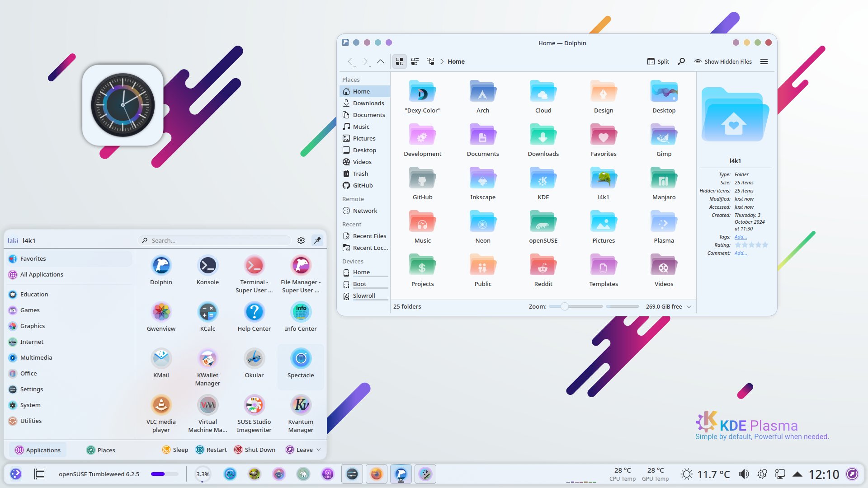Open Recent Files in sidebar
Viewport: 868px width, 488px height.
[x=364, y=236]
